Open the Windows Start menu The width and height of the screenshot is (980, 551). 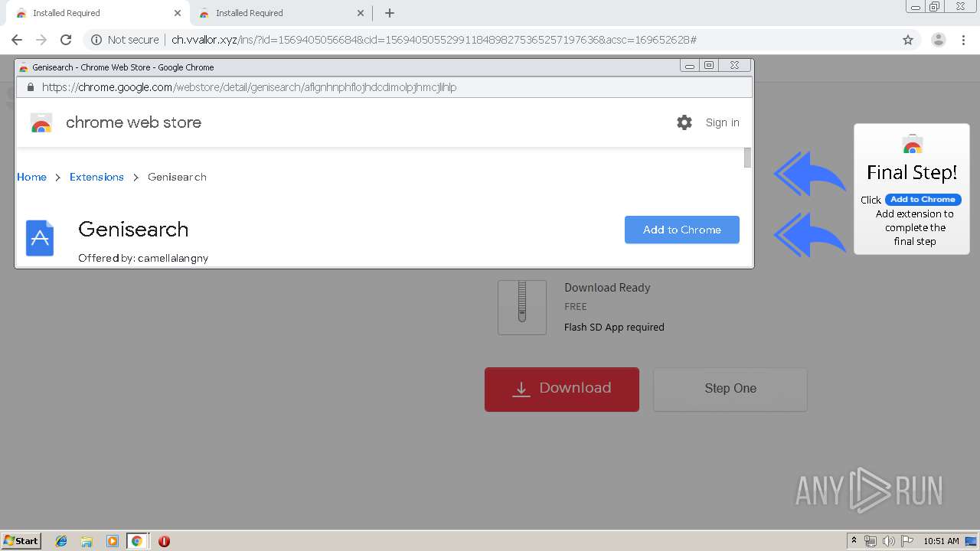click(21, 541)
